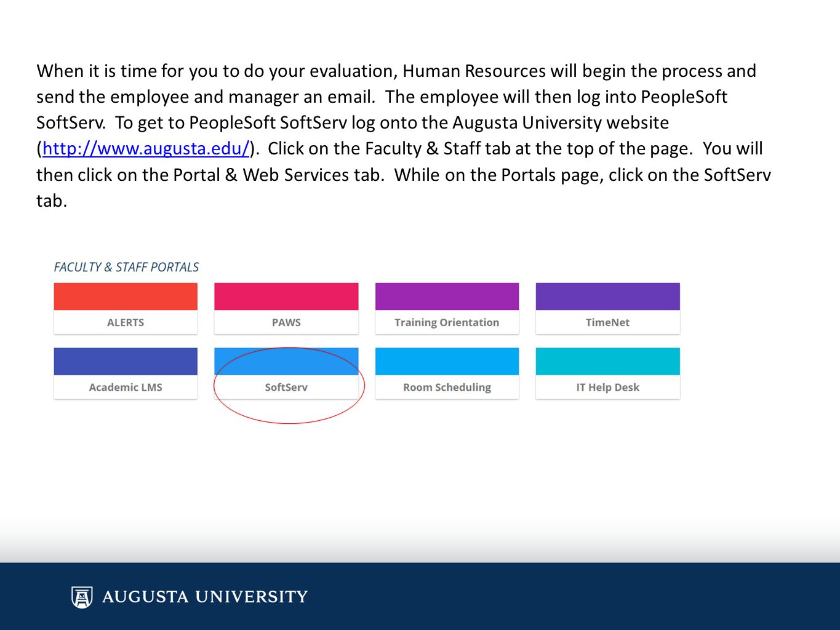Open the ALERTS portal tile
The width and height of the screenshot is (840, 630).
pyautogui.click(x=126, y=308)
